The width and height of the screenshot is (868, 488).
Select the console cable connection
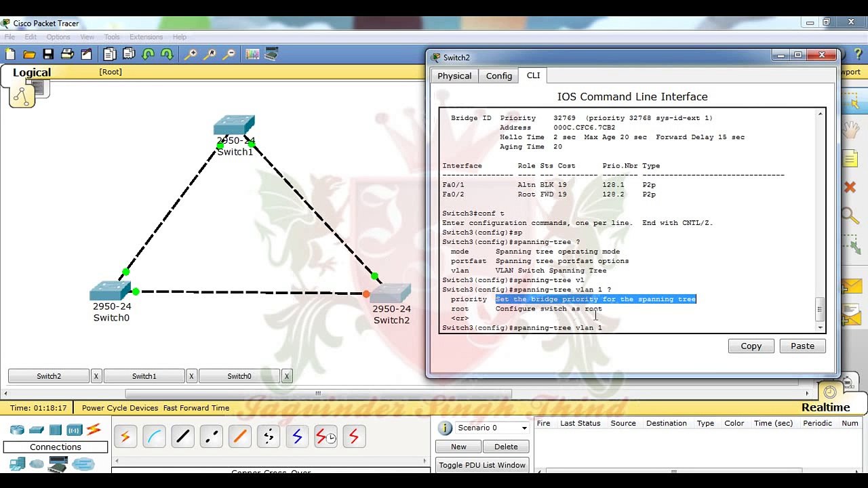[x=154, y=437]
